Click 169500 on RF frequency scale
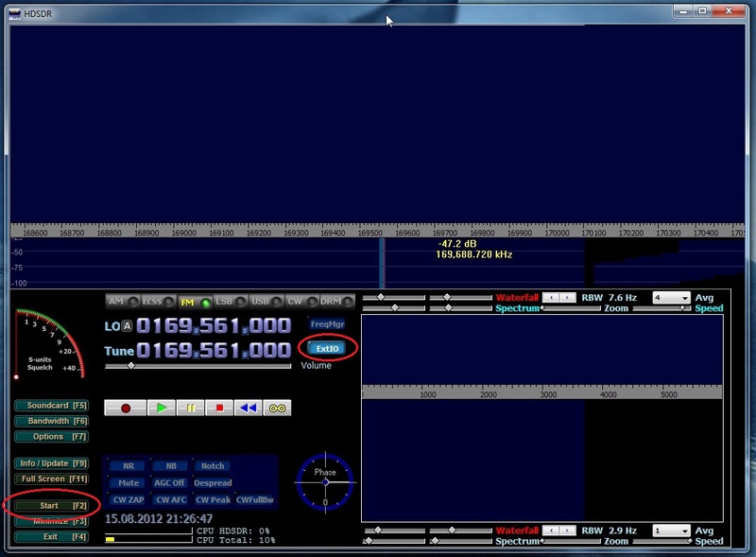 click(x=369, y=233)
